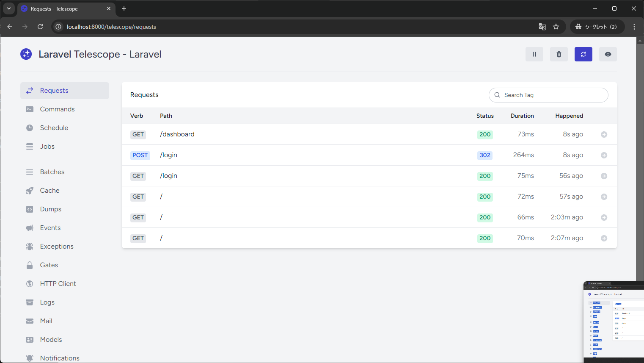Click the incognito profile button
Viewport: 644px width, 363px height.
click(597, 27)
